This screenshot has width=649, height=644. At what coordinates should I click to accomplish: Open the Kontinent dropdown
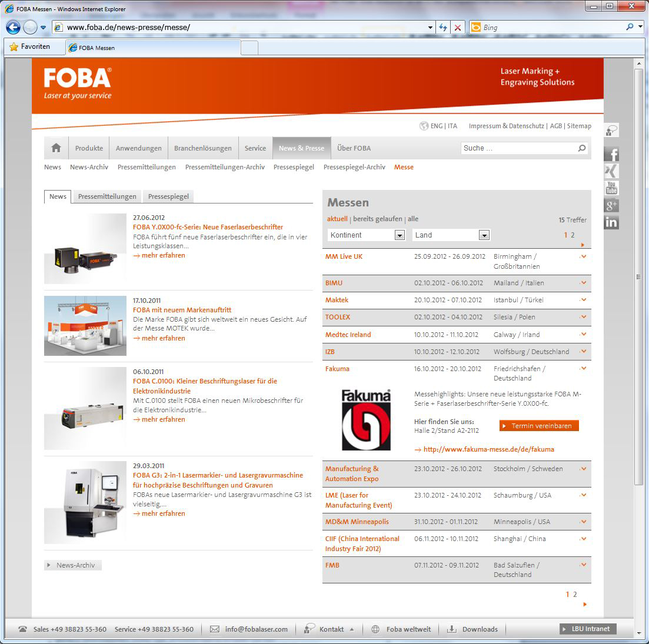point(367,235)
